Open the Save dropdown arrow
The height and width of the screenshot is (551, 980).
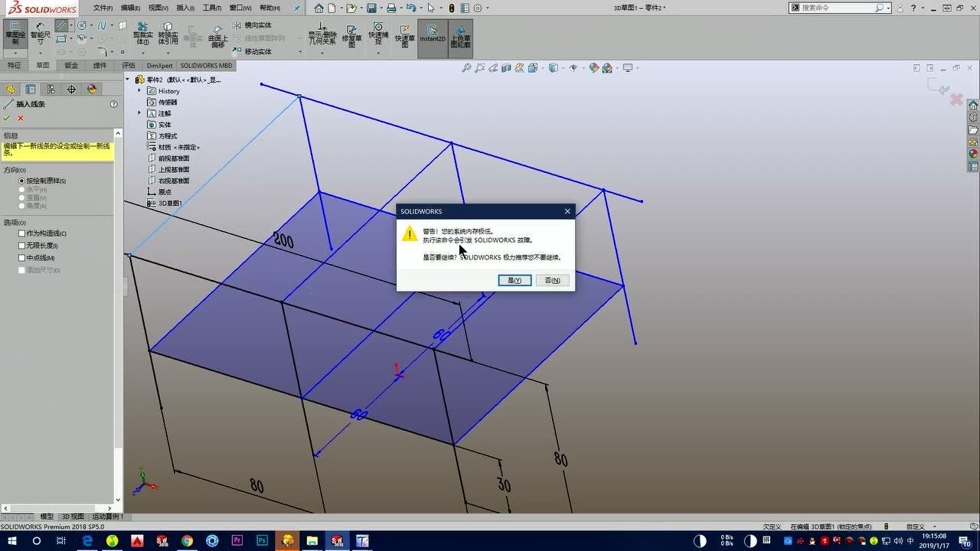(x=381, y=8)
